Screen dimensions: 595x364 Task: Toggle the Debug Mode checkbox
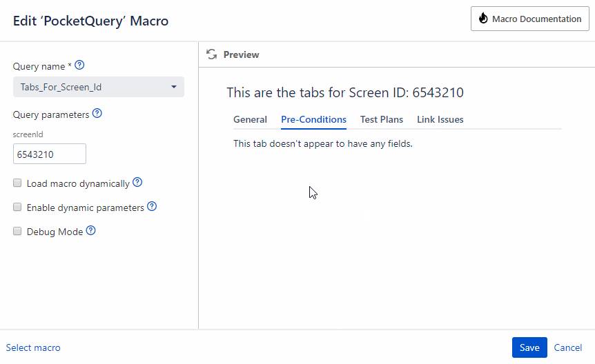pos(18,232)
